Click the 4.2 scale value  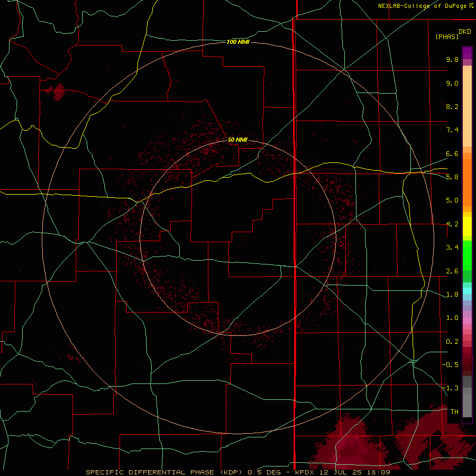coord(452,224)
